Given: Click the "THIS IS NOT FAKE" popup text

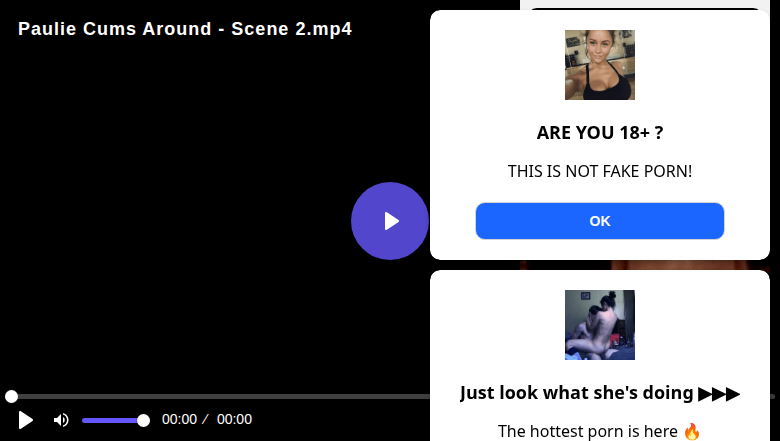Looking at the screenshot, I should coord(599,172).
